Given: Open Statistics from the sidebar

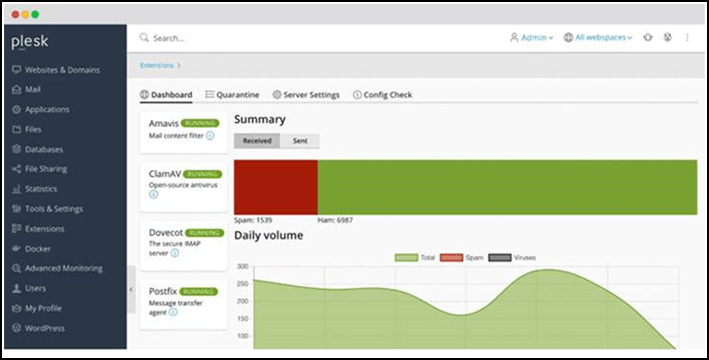Looking at the screenshot, I should point(34,189).
